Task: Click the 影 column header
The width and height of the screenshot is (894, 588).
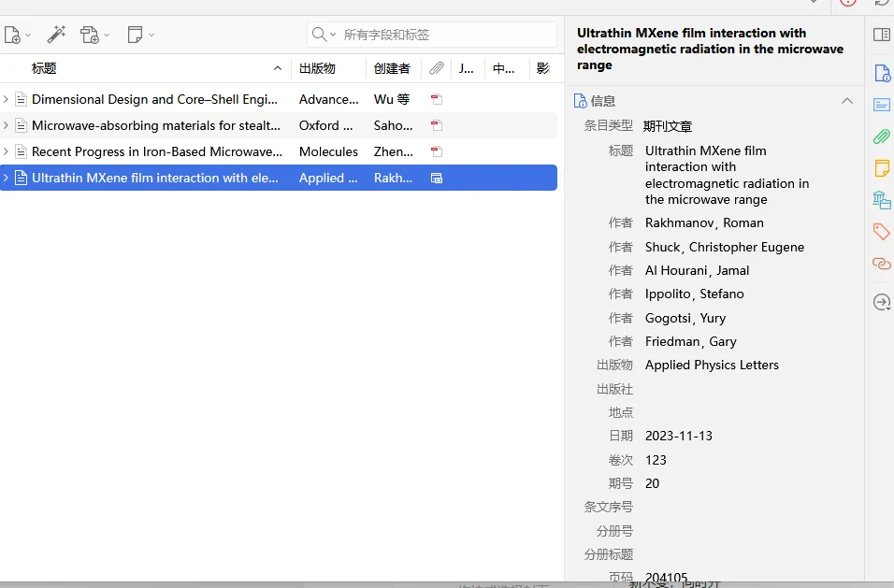Action: [x=543, y=68]
